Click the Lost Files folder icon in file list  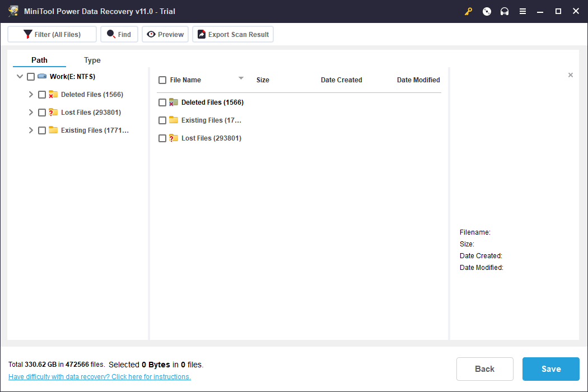[173, 138]
